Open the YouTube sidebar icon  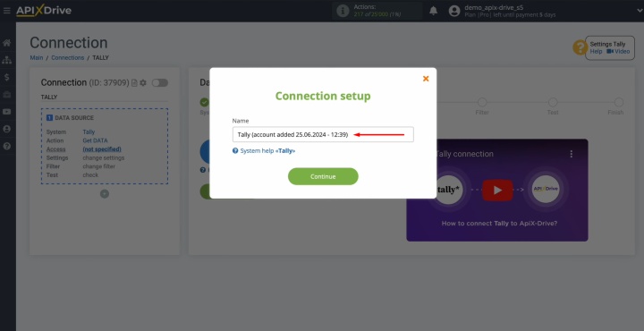(6, 112)
